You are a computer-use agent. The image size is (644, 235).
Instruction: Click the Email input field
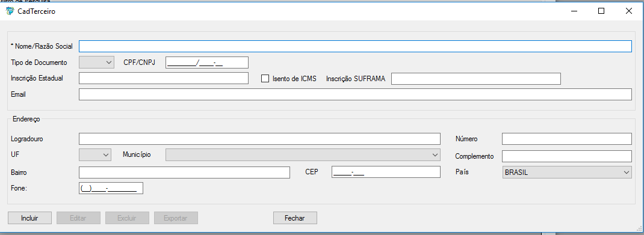click(355, 94)
